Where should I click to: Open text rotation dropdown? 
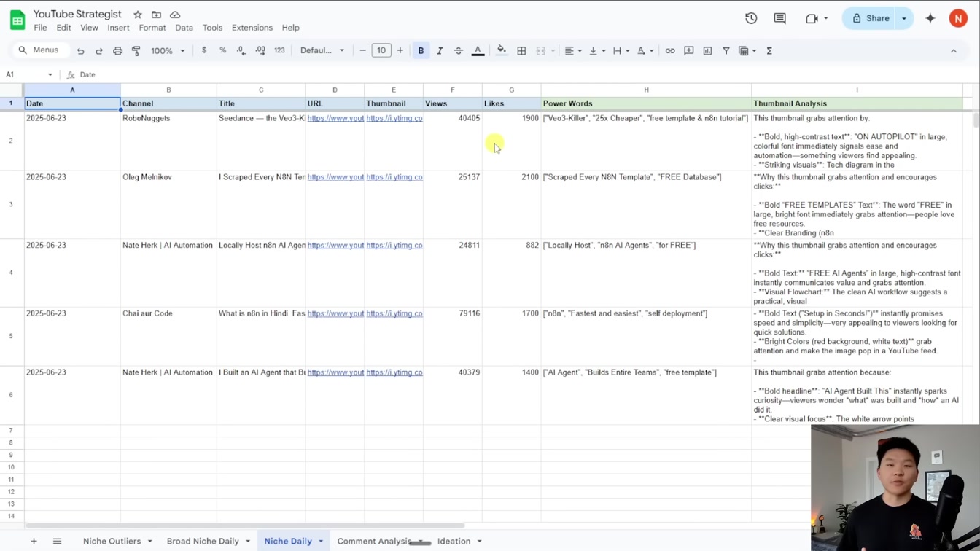tap(645, 51)
